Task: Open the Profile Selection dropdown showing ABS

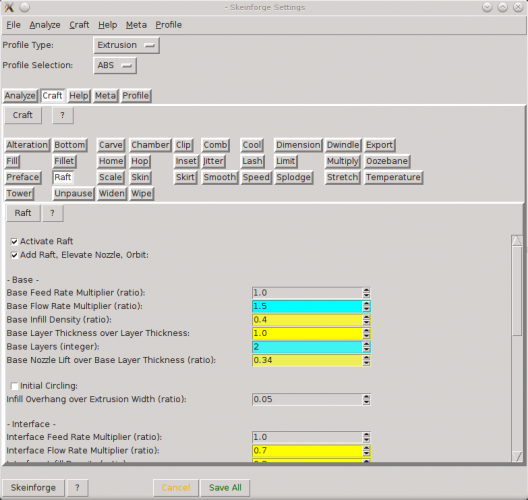Action: point(115,65)
